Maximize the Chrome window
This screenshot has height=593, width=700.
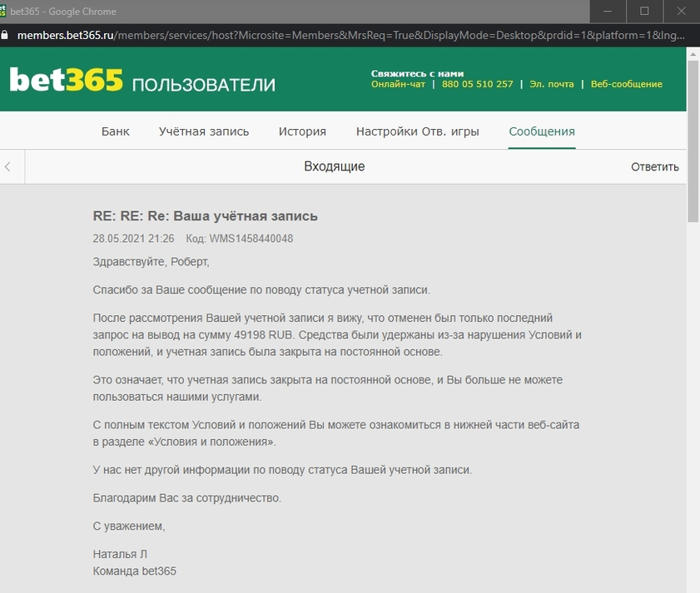click(x=644, y=11)
